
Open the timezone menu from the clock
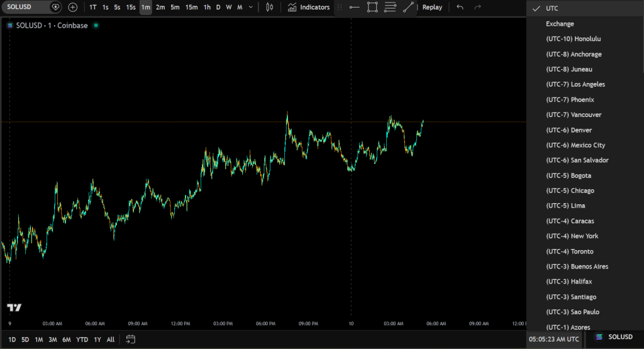(553, 339)
